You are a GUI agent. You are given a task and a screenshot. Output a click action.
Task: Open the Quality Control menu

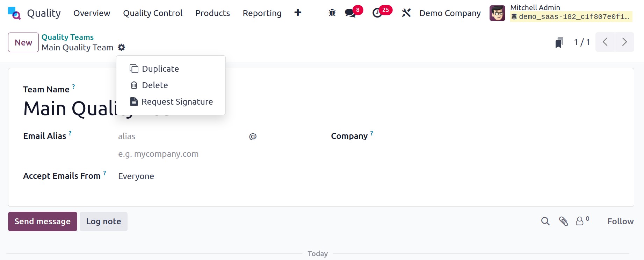tap(153, 13)
